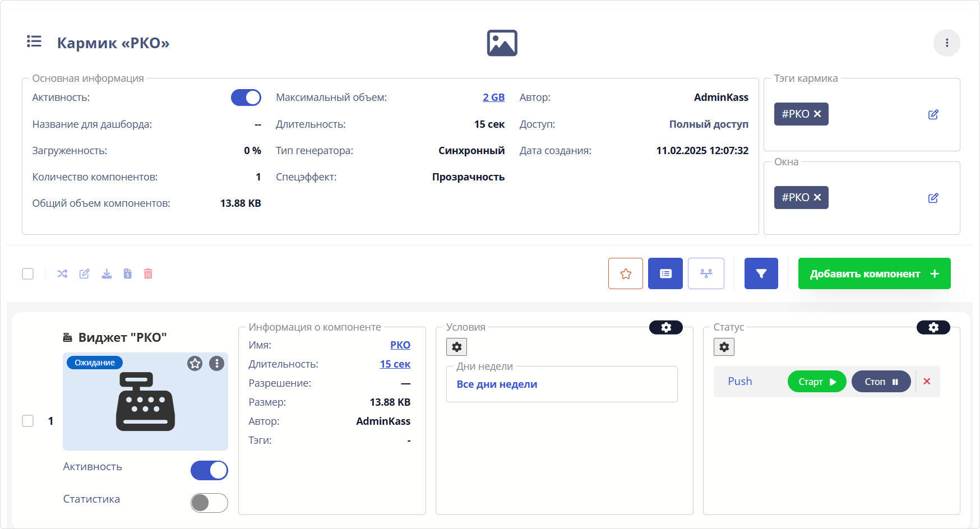980x529 pixels.
Task: Click the AdminKass author value in header info
Action: 721,98
